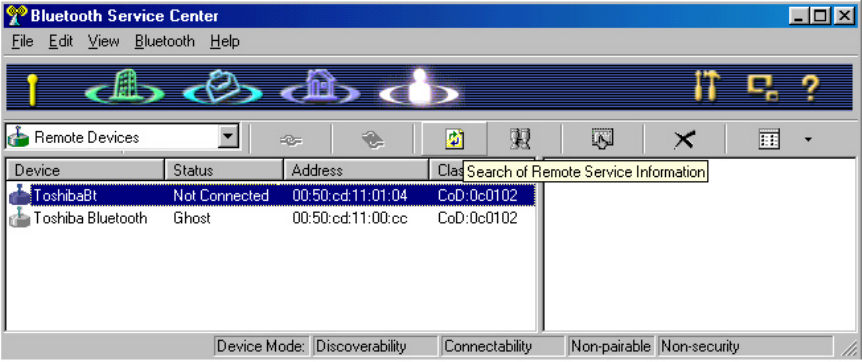Click the properties pointer toolbar icon
862x362 pixels.
point(602,139)
